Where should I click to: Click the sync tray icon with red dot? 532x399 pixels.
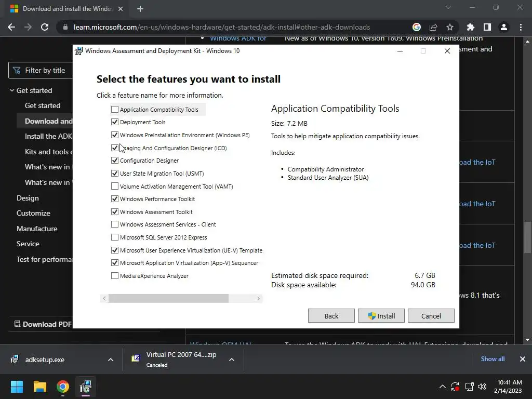click(455, 387)
